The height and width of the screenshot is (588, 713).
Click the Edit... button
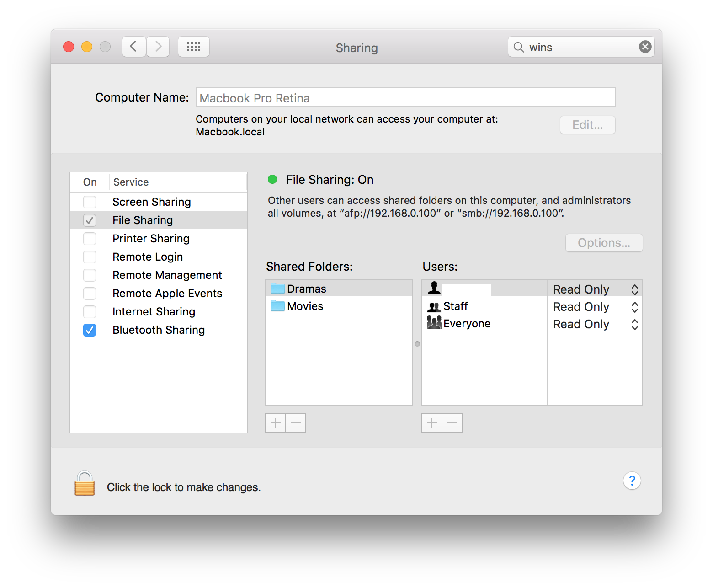click(x=588, y=125)
